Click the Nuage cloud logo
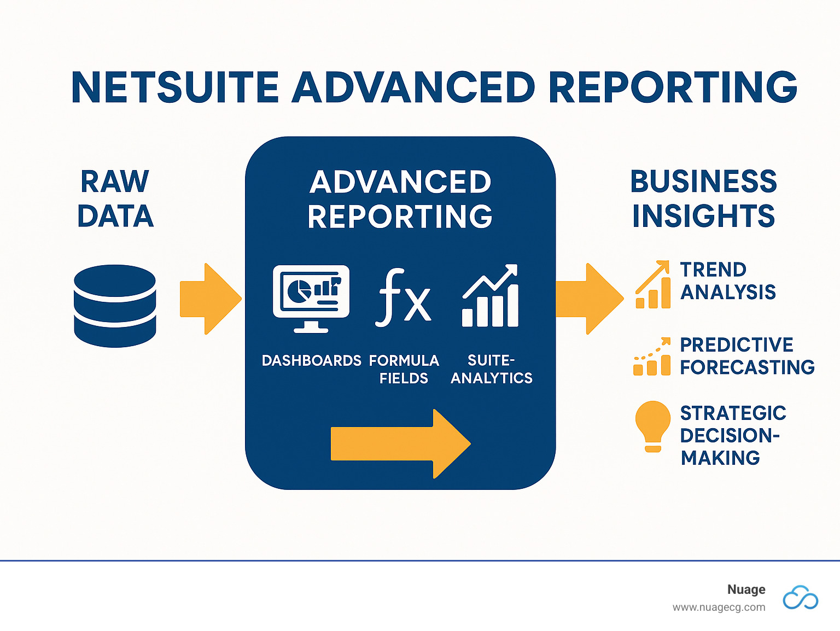 point(801,598)
